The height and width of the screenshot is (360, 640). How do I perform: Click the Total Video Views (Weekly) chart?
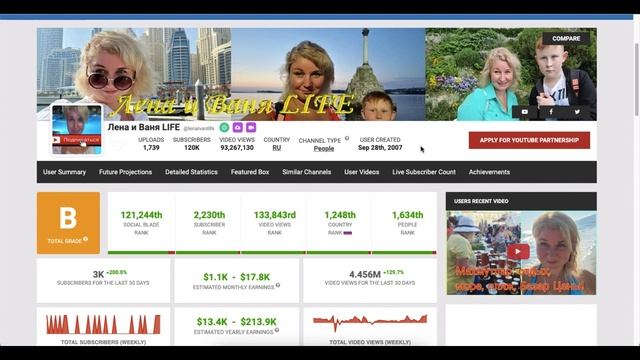coord(370,322)
